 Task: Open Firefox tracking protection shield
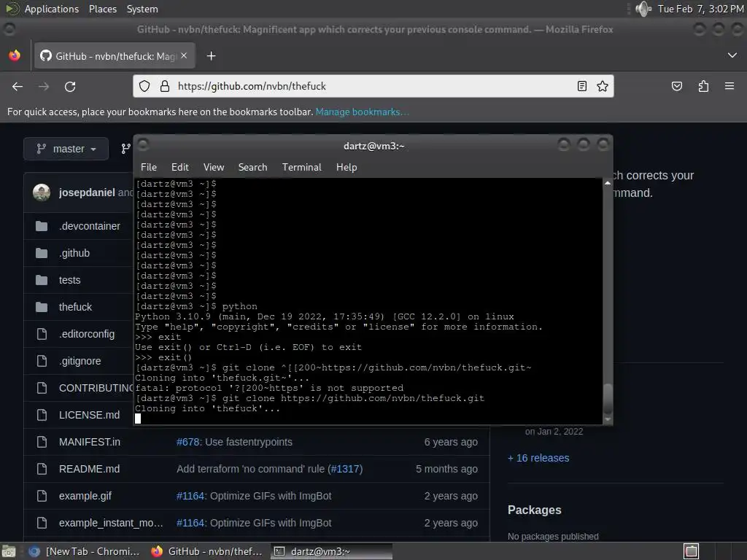[x=144, y=86]
